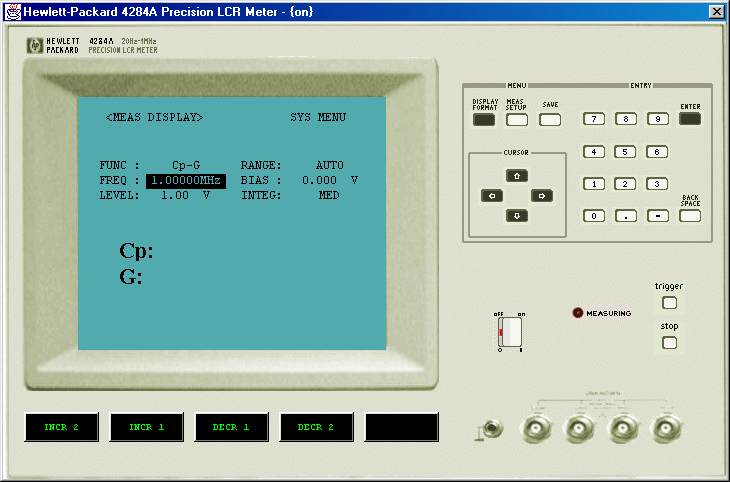The image size is (730, 482).
Task: Select the <MEAS DISPLAY> page title
Action: coord(154,117)
